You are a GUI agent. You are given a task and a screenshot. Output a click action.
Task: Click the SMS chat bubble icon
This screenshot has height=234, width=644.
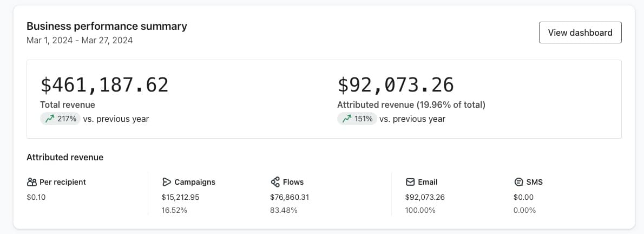coord(518,182)
